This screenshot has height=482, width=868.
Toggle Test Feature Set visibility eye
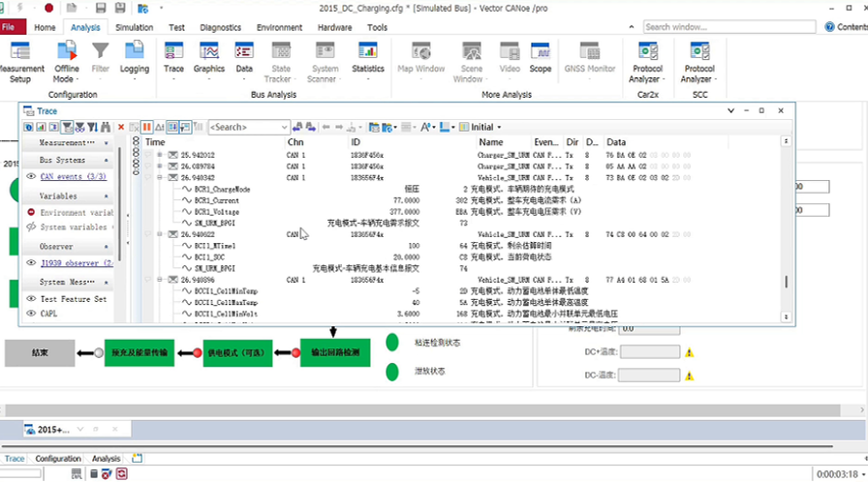pos(31,298)
